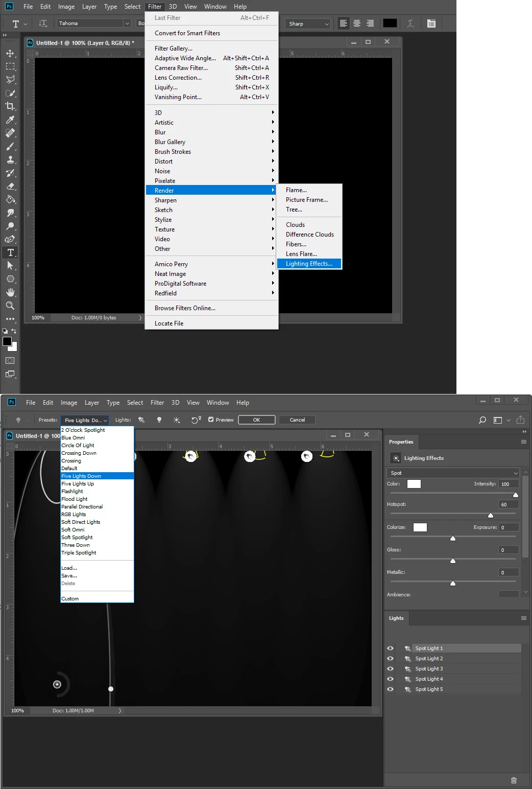
Task: Click the Quick Mask mode icon
Action: click(10, 361)
